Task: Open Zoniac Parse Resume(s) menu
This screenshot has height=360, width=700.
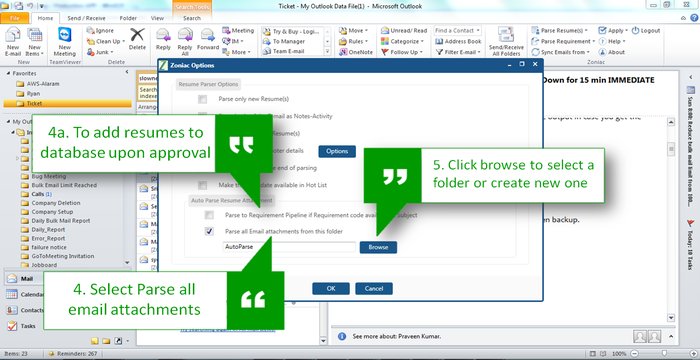Action: (559, 30)
